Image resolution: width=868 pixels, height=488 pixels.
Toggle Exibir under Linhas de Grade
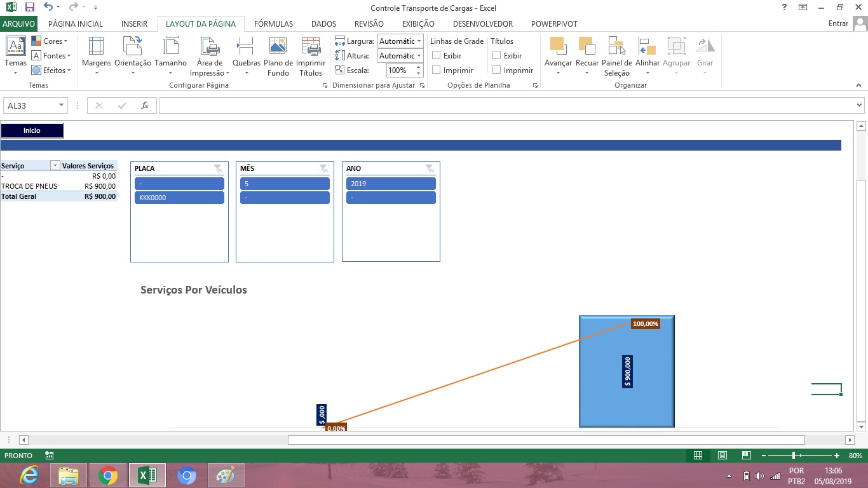pyautogui.click(x=436, y=56)
